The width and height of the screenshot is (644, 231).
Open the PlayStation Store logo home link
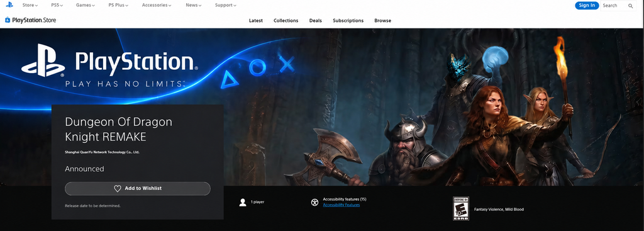pos(31,20)
